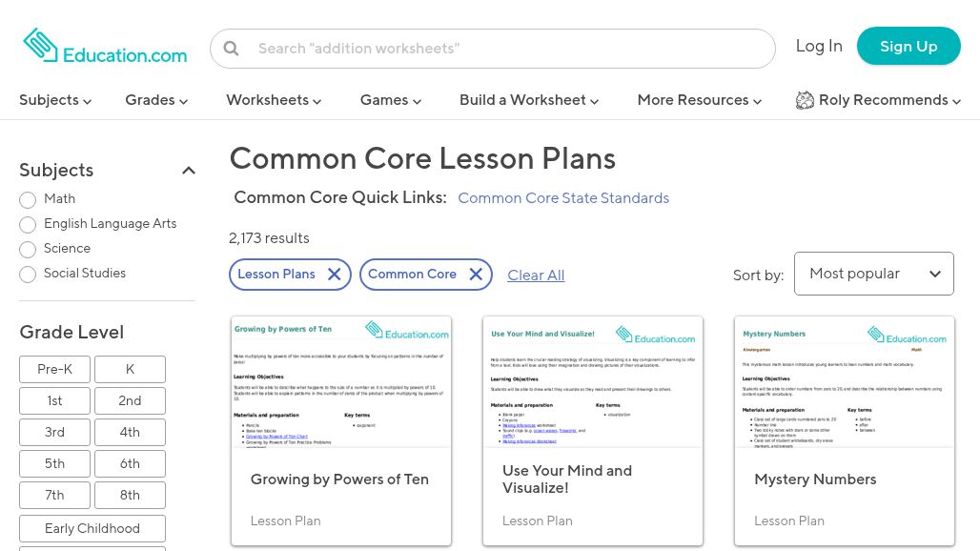Click the search magnifier icon
Image resolution: width=980 pixels, height=551 pixels.
(x=231, y=48)
